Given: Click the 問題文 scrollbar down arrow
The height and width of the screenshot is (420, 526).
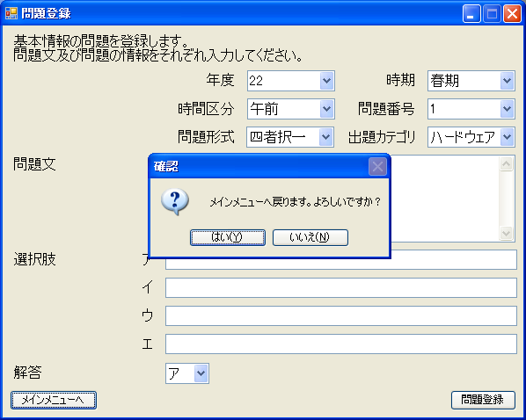Looking at the screenshot, I should [x=506, y=233].
